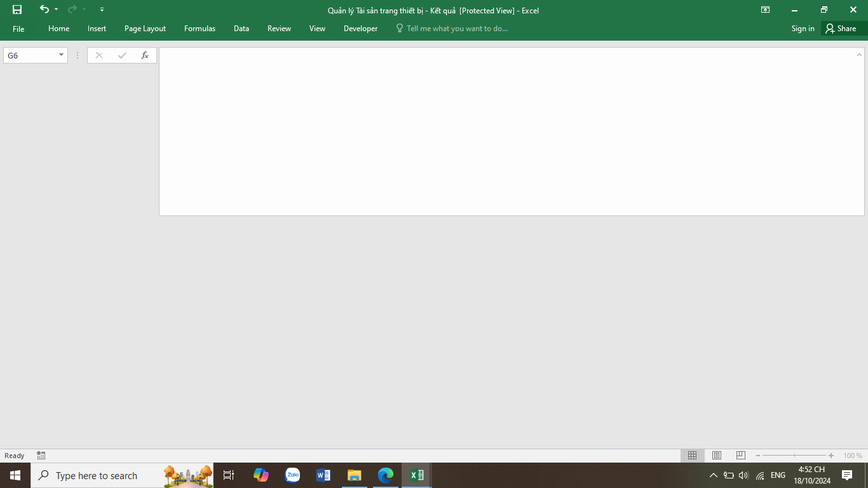Viewport: 868px width, 488px height.
Task: Open File Explorer from the taskbar
Action: pyautogui.click(x=354, y=475)
